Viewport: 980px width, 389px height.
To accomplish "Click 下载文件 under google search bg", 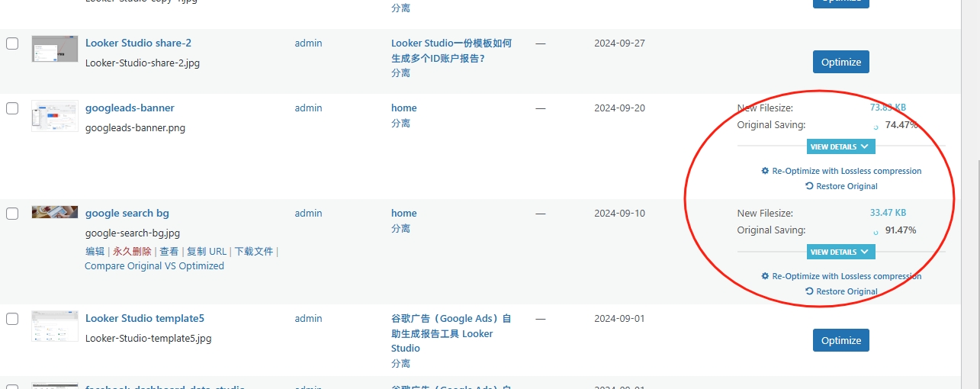I will coord(253,252).
